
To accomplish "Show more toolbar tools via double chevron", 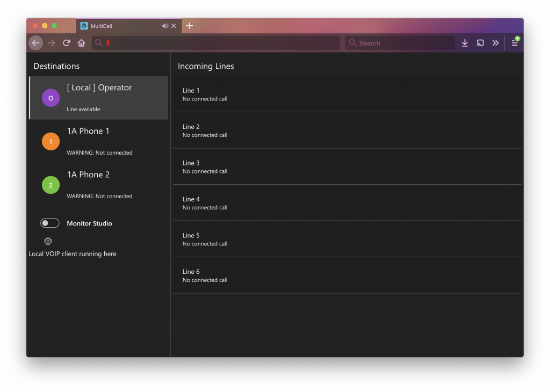I will (495, 43).
